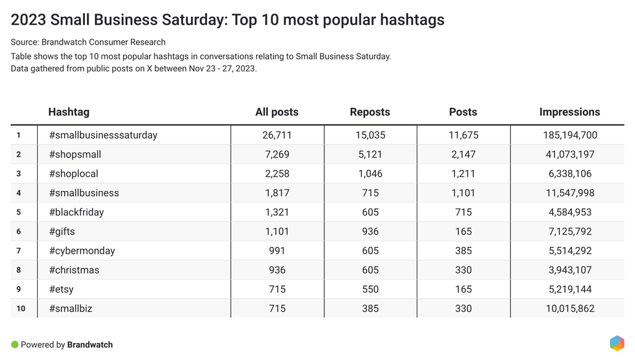635x364 pixels.
Task: Select the #smallbiz hashtag cell
Action: point(70,308)
